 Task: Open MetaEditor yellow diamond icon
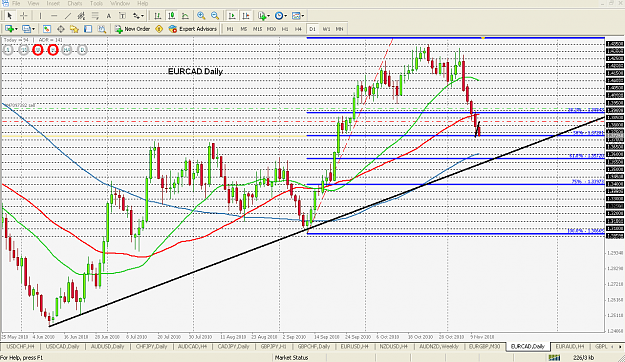pyautogui.click(x=159, y=29)
